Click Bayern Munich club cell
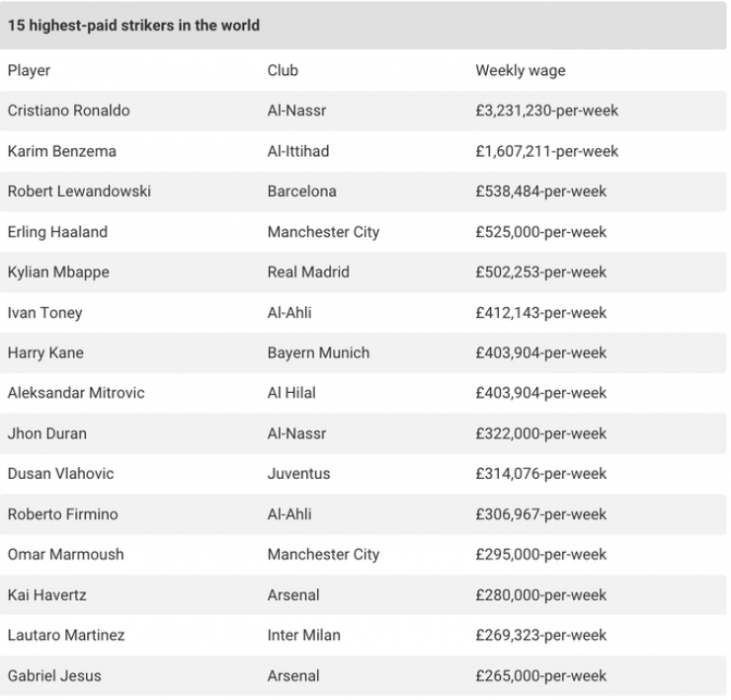The height and width of the screenshot is (700, 731). [318, 352]
